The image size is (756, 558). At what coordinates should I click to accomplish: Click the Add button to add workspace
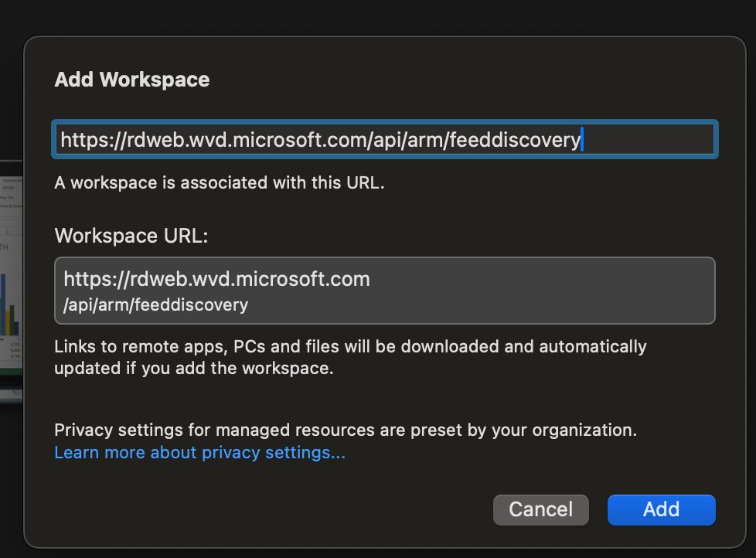(x=661, y=510)
